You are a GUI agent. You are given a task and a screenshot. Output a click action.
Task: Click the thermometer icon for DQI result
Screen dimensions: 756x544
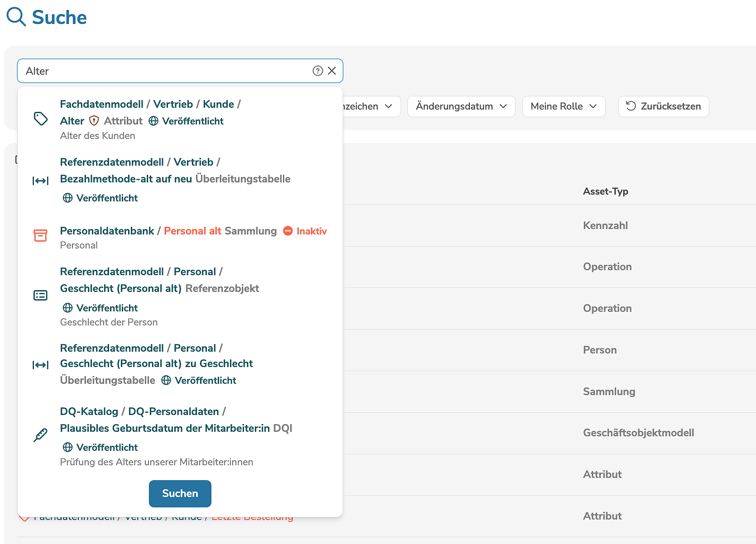click(x=41, y=435)
